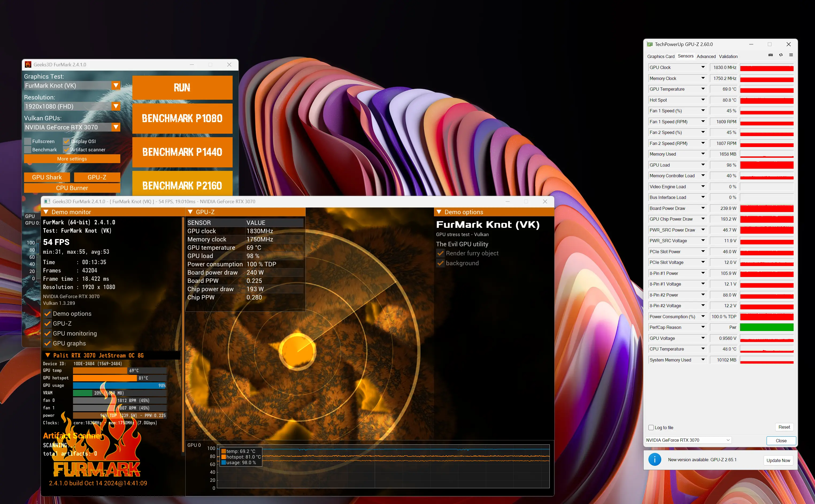Image resolution: width=815 pixels, height=504 pixels.
Task: Click Update Now for GPU-Z
Action: 778,460
